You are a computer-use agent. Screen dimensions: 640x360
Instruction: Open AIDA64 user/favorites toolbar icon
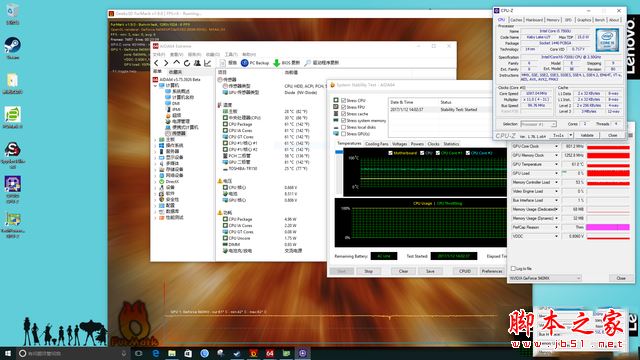tap(197, 63)
